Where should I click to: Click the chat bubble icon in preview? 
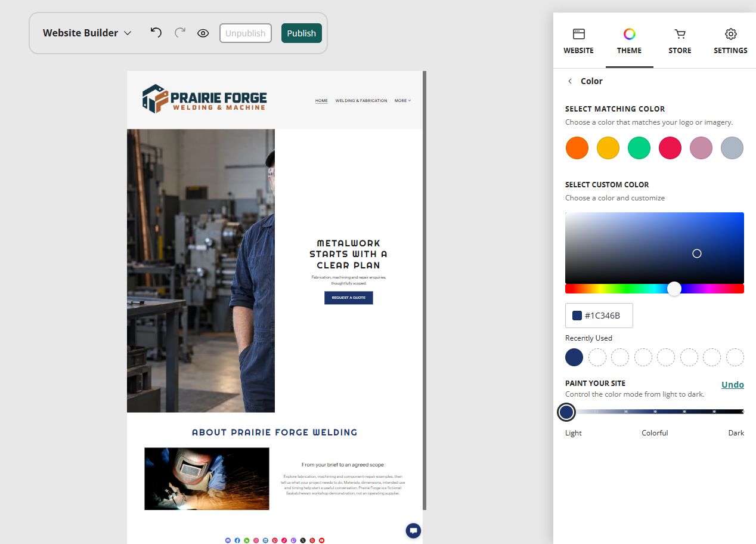(414, 530)
